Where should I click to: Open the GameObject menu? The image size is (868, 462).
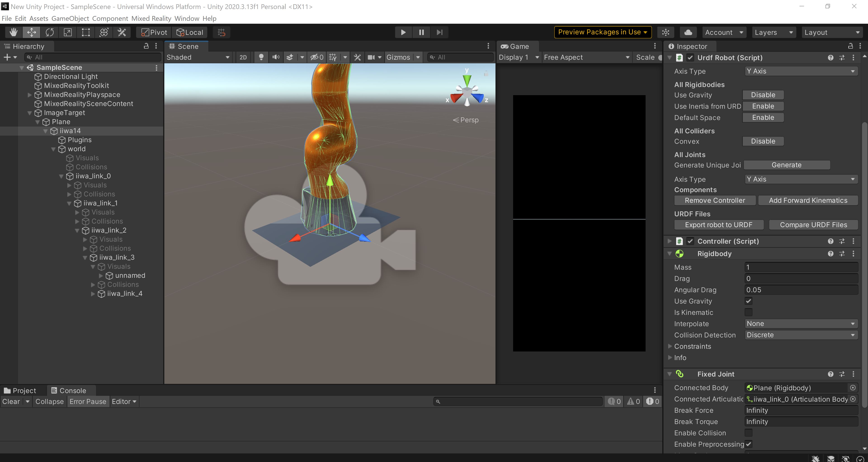70,18
